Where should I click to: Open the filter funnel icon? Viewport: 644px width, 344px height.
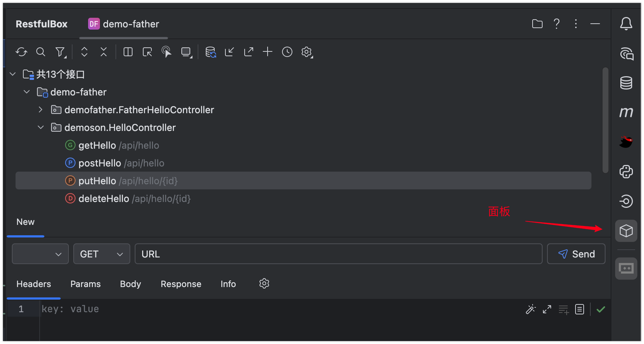[x=60, y=52]
